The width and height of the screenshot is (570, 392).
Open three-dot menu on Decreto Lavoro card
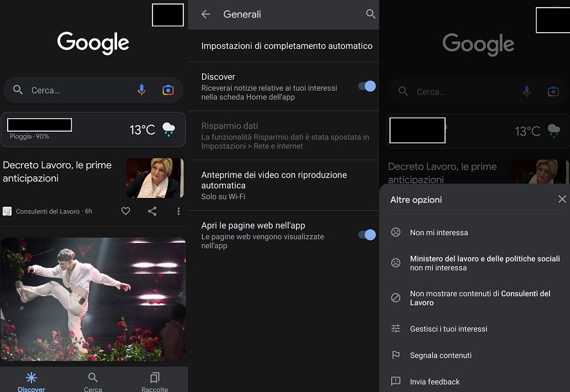point(178,211)
